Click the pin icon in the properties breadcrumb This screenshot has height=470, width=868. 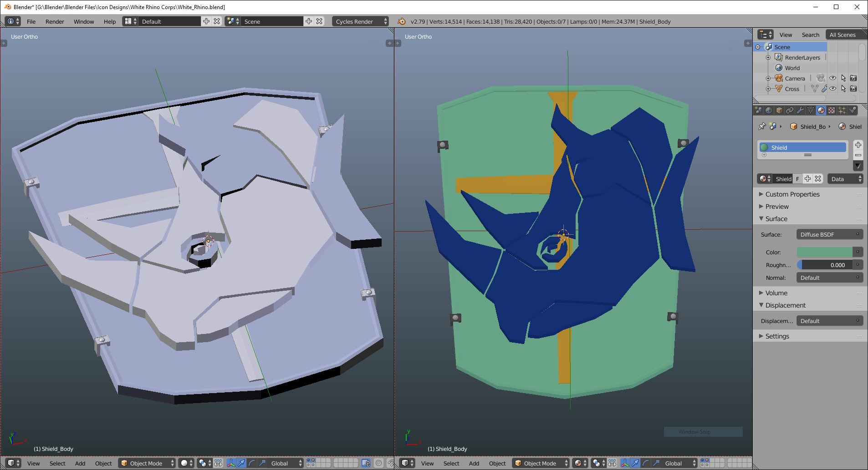click(761, 126)
